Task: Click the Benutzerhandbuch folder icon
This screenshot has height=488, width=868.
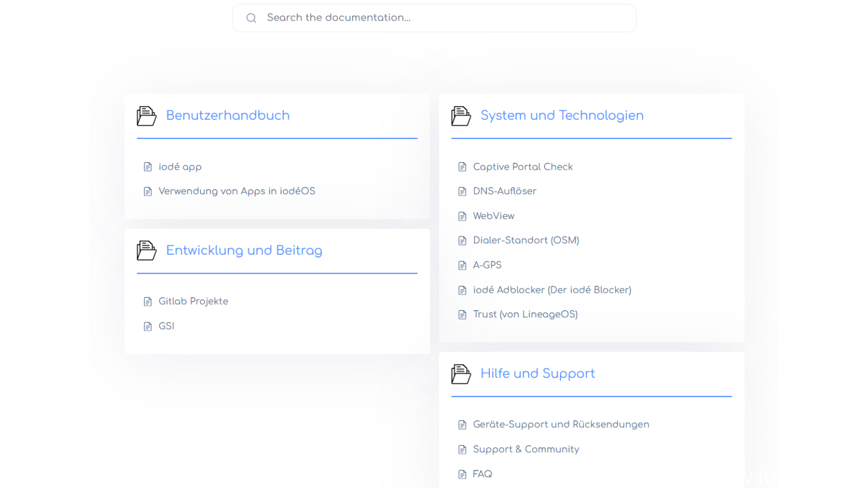Action: click(x=146, y=115)
